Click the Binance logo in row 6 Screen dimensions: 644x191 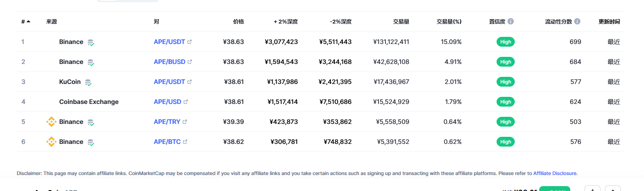point(52,142)
